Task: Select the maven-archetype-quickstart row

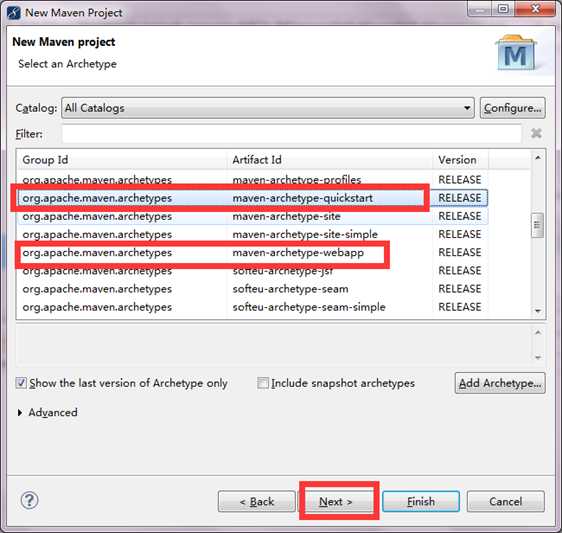Action: tap(253, 198)
